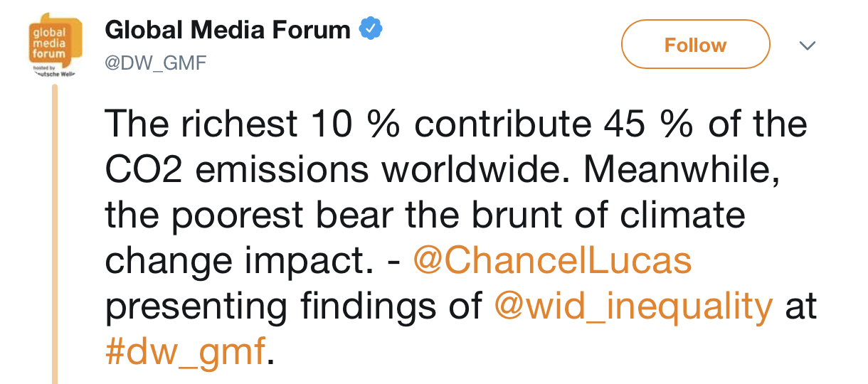Visit the @wid_inequality mention link
Screen dimensions: 868x384
coord(633,306)
